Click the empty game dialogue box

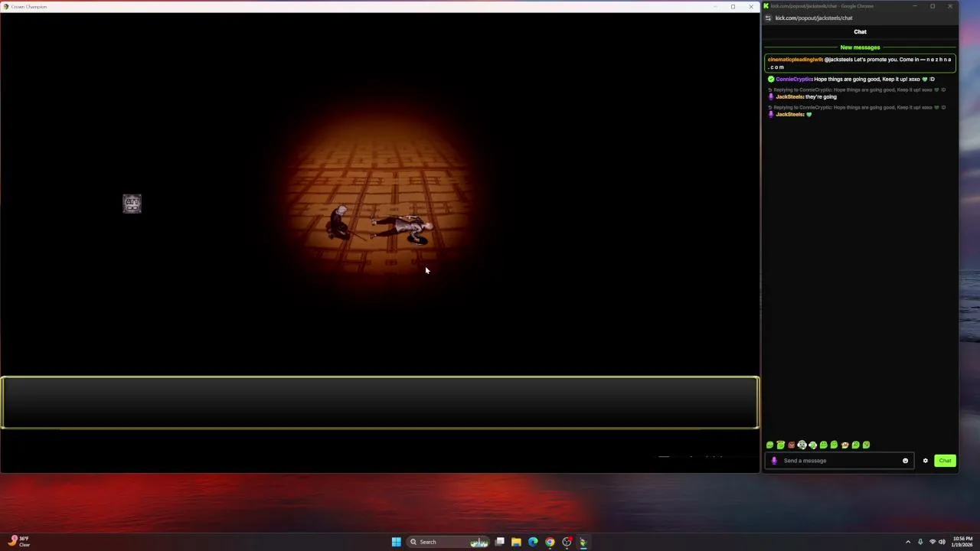click(x=381, y=403)
